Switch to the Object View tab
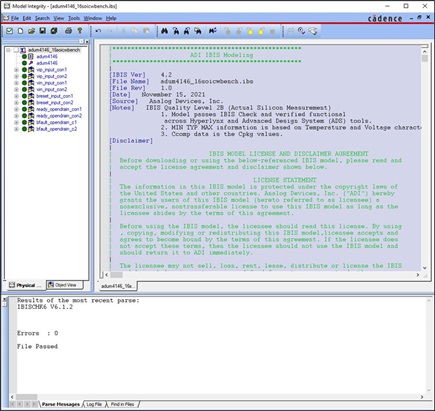435x411 pixels. click(65, 285)
